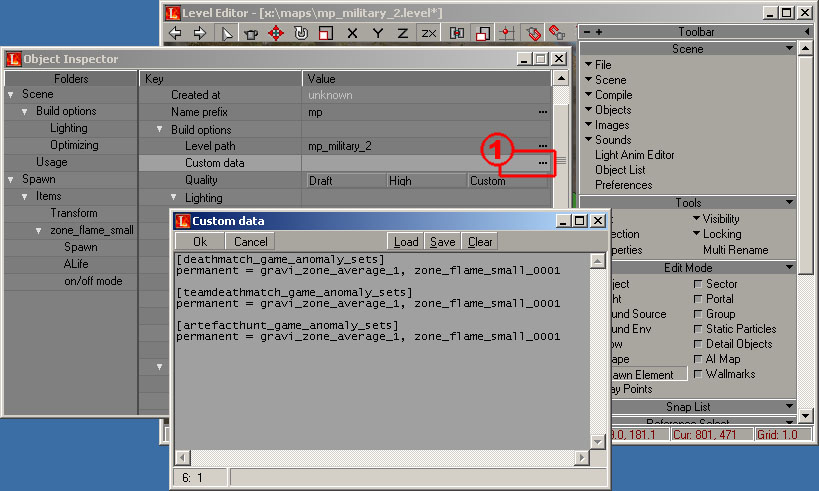
Task: Click the undo left arrow icon
Action: [x=176, y=33]
